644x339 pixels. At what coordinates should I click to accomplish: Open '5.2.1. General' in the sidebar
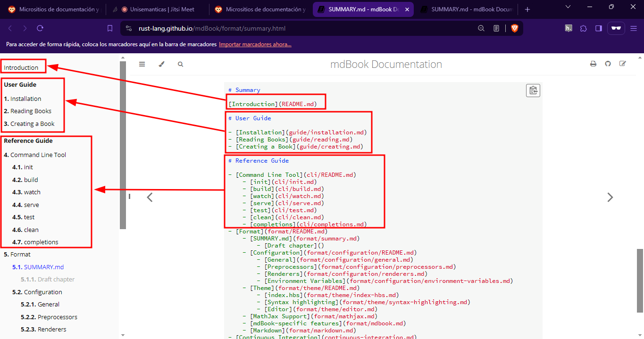click(40, 305)
